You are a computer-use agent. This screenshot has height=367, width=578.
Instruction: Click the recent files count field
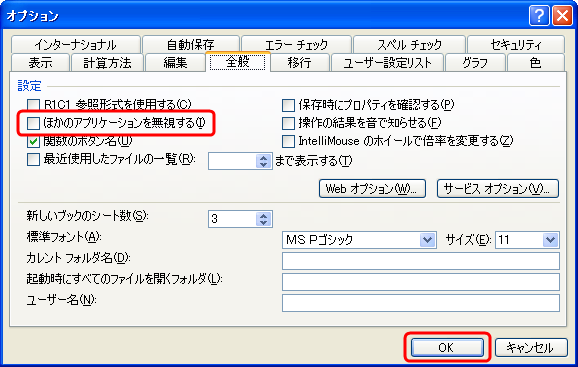coord(232,161)
